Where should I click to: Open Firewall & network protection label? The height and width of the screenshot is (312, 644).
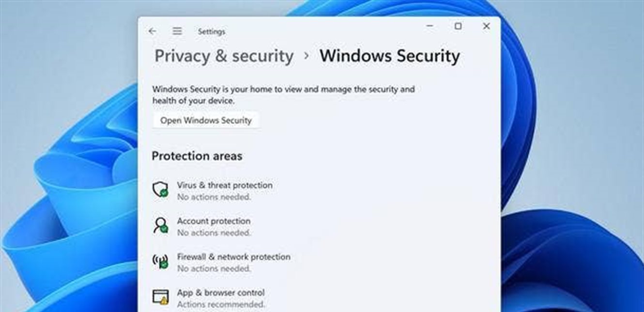point(233,257)
